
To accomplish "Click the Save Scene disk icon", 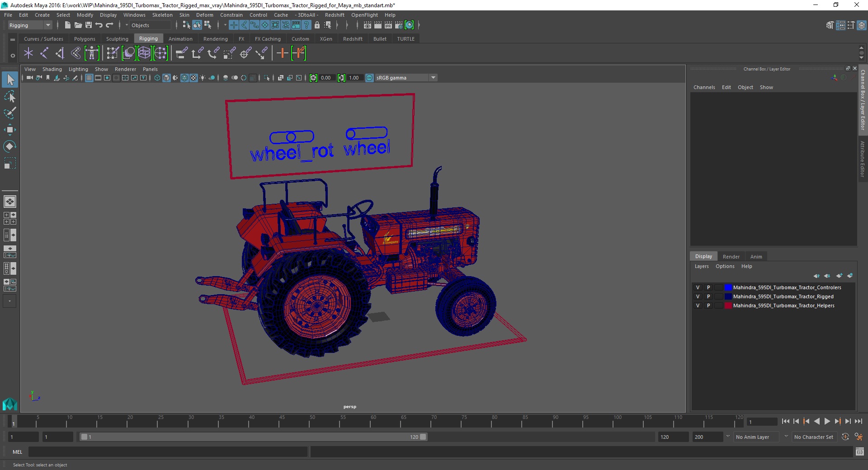I will coord(89,25).
